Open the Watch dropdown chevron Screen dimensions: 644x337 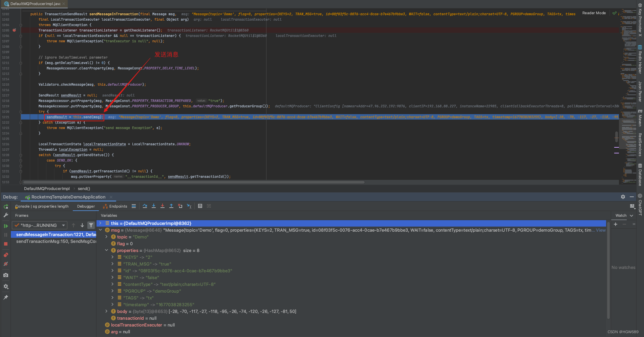tap(631, 215)
